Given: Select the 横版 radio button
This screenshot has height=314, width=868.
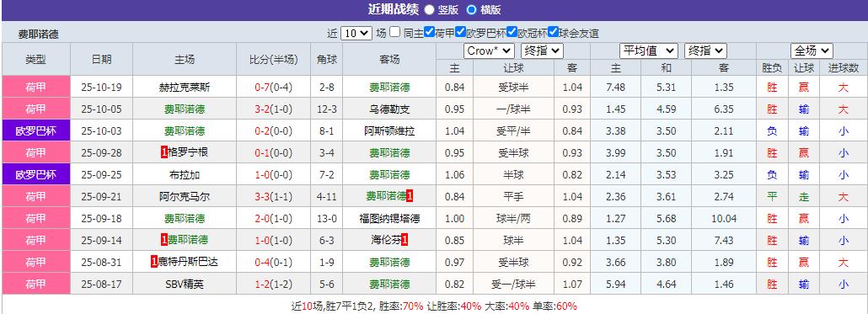Looking at the screenshot, I should pyautogui.click(x=471, y=9).
